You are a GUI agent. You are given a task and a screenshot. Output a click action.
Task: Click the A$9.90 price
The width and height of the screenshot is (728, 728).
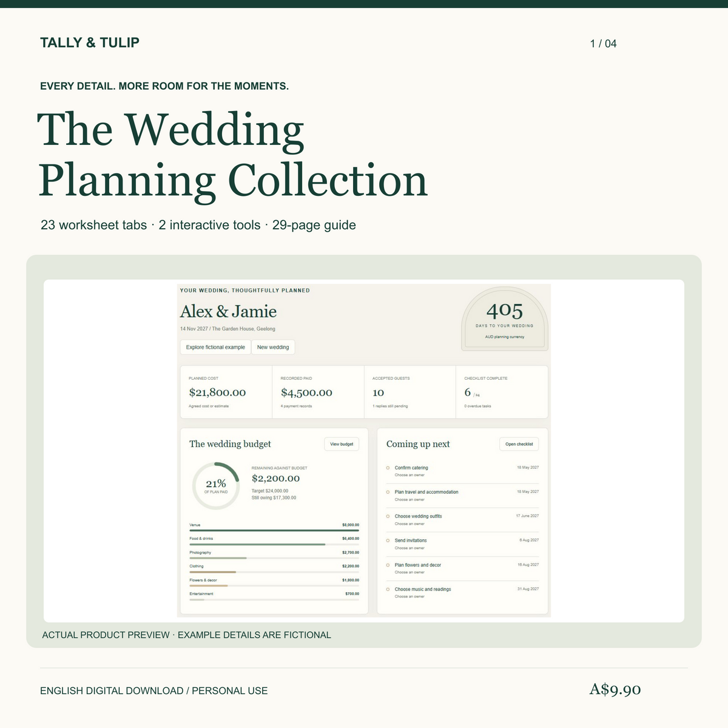(615, 689)
